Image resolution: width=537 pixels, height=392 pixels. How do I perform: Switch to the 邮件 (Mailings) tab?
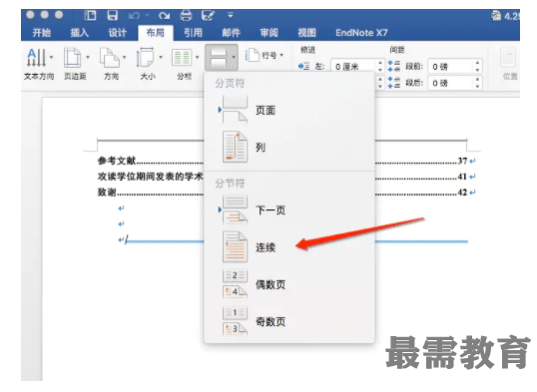coord(232,33)
